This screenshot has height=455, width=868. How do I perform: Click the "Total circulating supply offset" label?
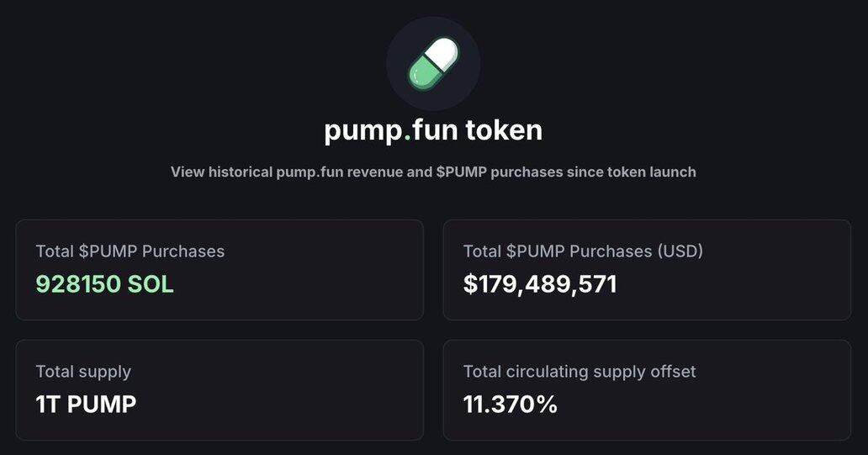pyautogui.click(x=580, y=371)
